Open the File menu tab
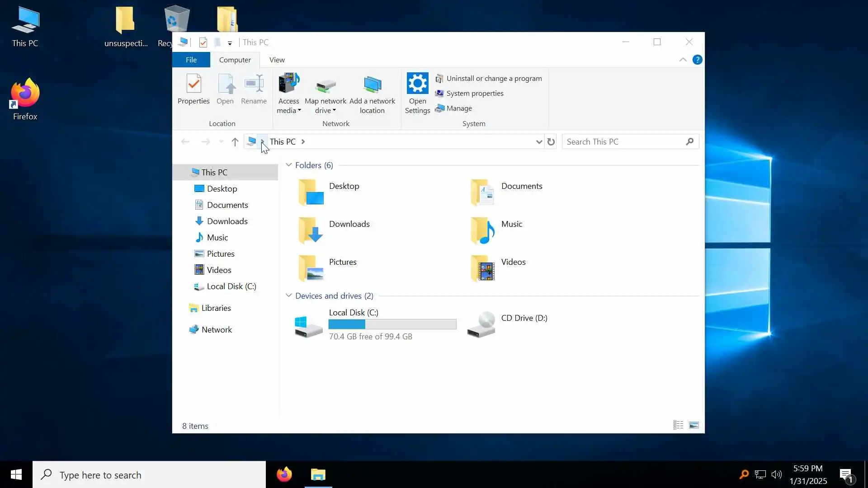The image size is (868, 488). click(191, 60)
